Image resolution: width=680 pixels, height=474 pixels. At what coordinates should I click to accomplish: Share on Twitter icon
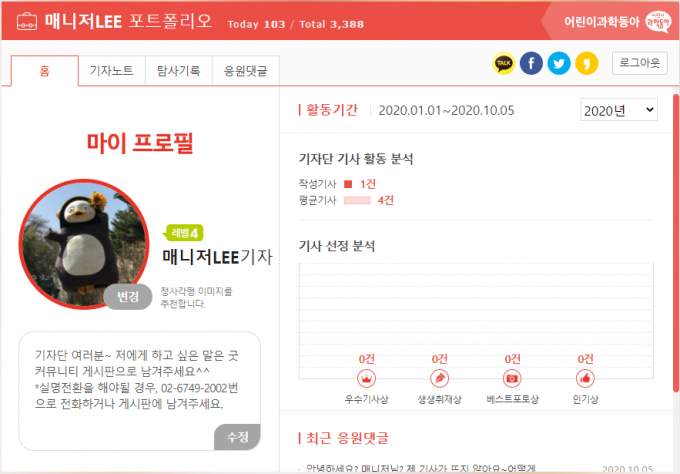(x=559, y=65)
